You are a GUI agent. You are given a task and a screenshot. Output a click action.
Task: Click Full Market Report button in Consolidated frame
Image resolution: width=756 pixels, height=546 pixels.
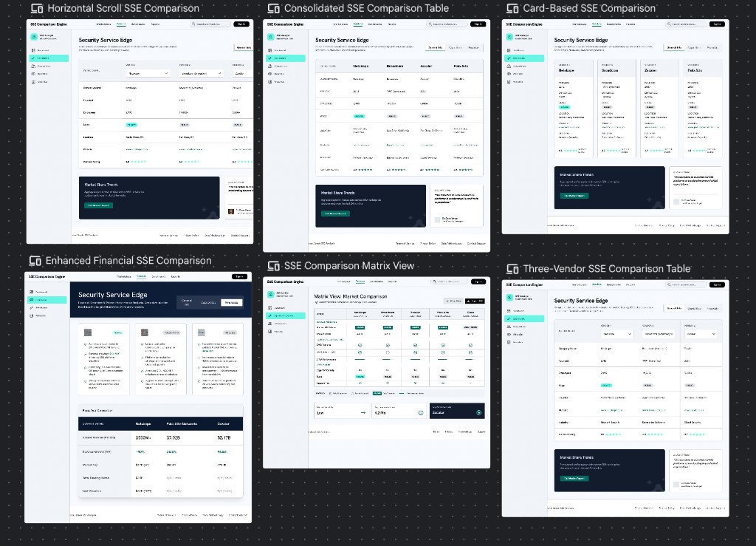click(x=335, y=214)
